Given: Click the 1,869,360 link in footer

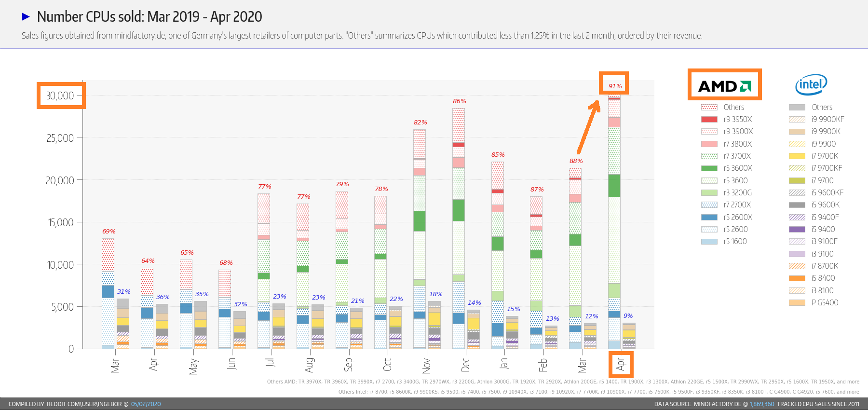Looking at the screenshot, I should 762,404.
